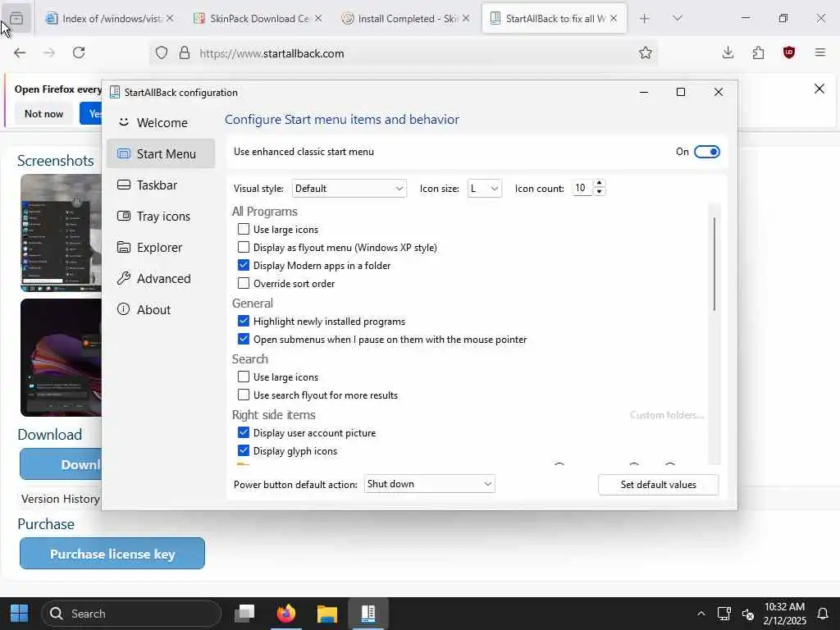Click the blue Download button
840x630 pixels.
61,464
